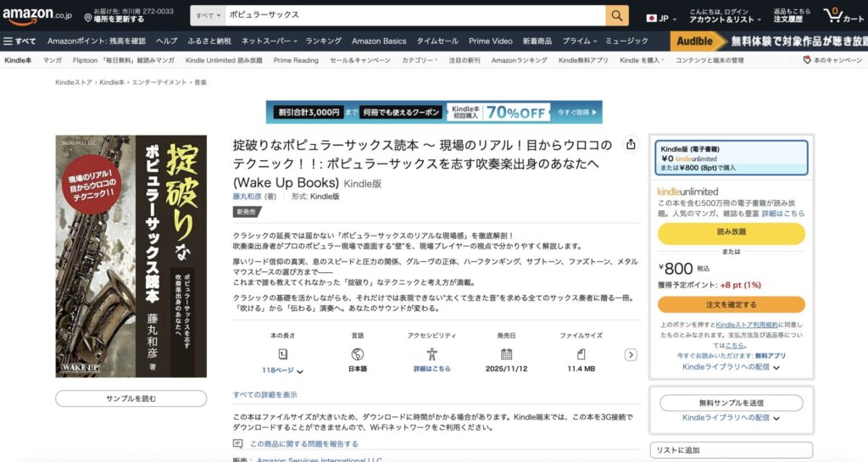Expand the 118ページ page count dropdown
The width and height of the screenshot is (868, 462).
(283, 370)
